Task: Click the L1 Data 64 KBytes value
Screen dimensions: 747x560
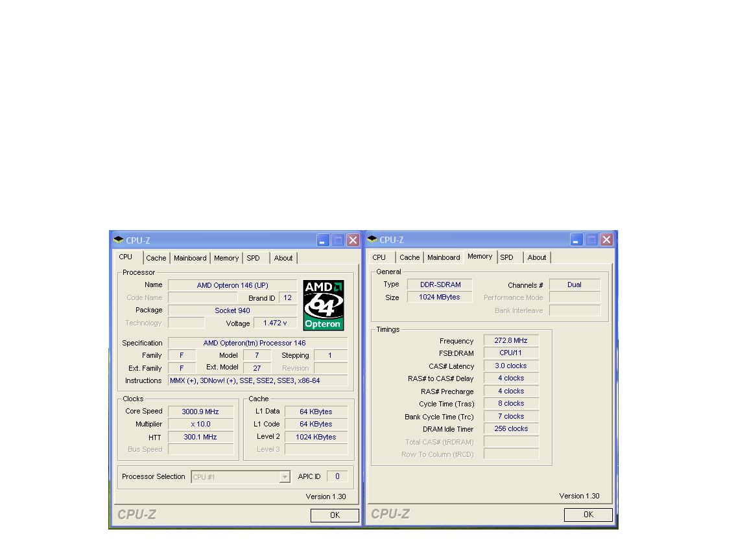Action: (316, 412)
